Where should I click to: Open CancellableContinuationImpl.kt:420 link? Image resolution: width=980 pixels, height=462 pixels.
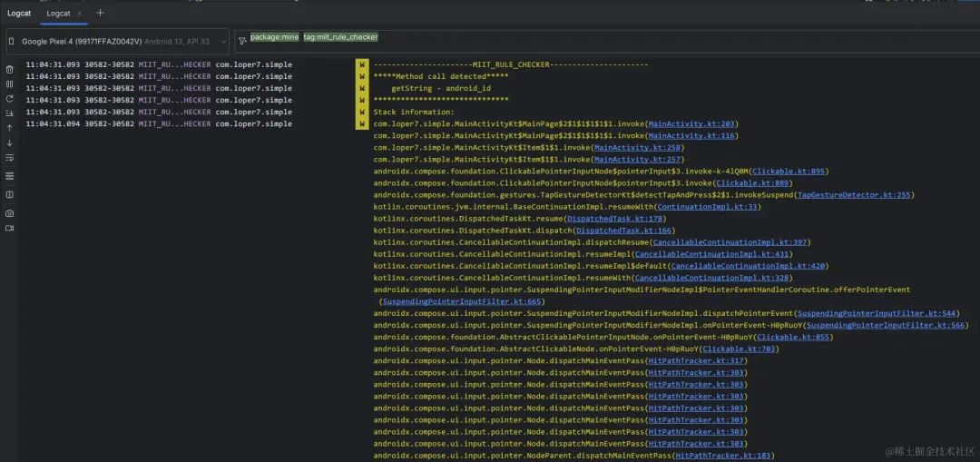click(x=748, y=266)
